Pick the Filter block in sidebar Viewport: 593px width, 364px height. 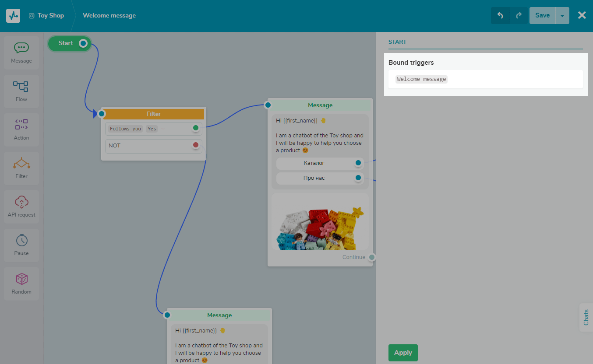coord(21,168)
